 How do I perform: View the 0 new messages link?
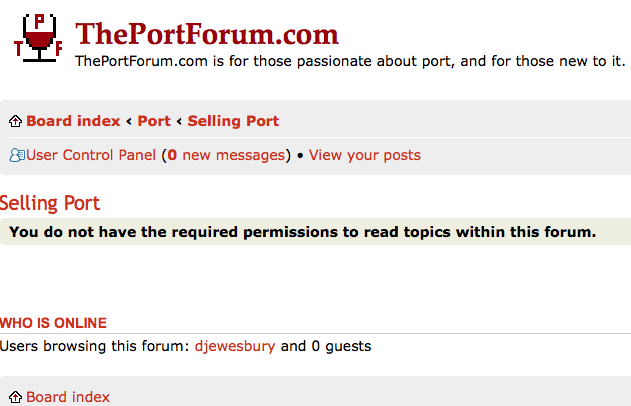[x=226, y=155]
